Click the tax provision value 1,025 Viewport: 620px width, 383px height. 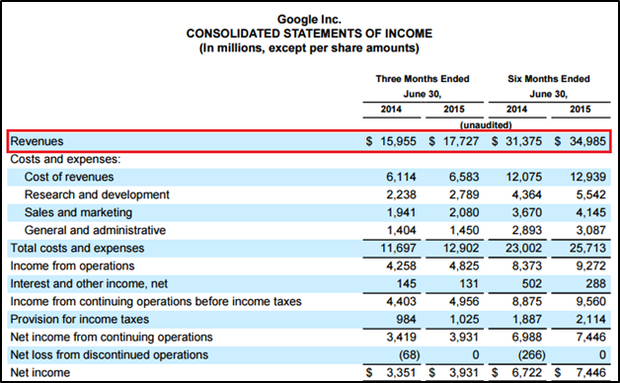[464, 319]
